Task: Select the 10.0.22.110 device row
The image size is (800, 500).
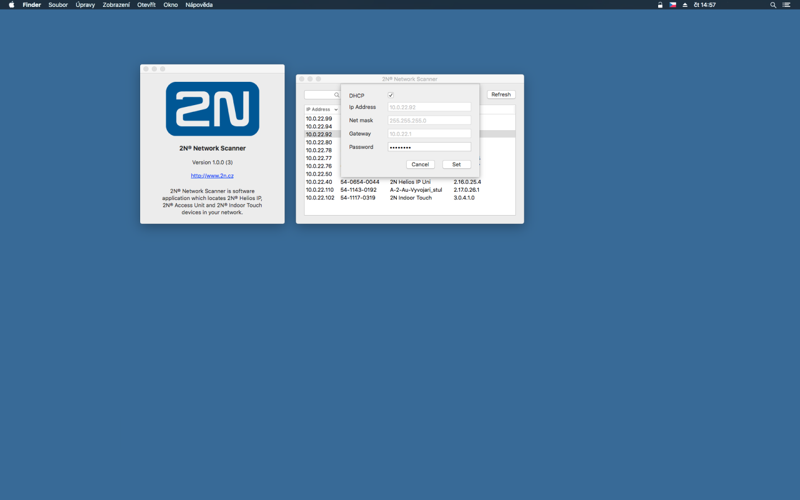Action: (x=410, y=190)
